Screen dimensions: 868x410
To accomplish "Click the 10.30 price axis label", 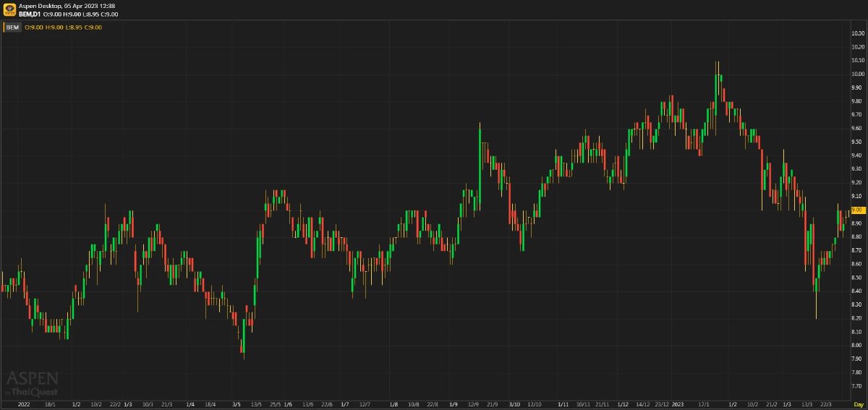I will 859,33.
